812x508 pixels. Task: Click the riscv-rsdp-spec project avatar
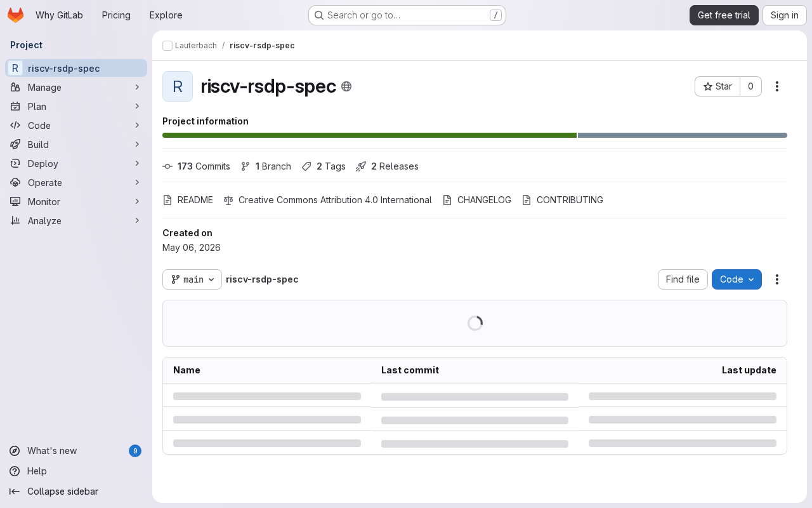click(x=178, y=86)
